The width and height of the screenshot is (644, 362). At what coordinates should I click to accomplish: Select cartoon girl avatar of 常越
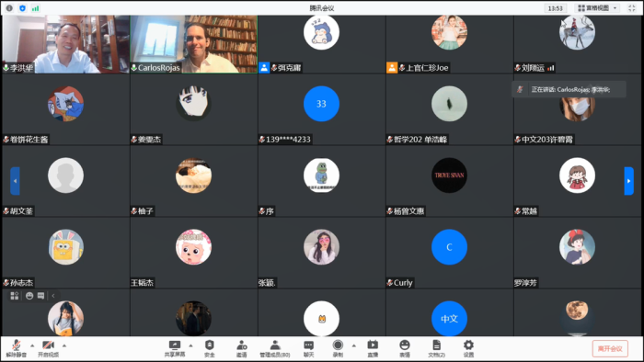(577, 175)
